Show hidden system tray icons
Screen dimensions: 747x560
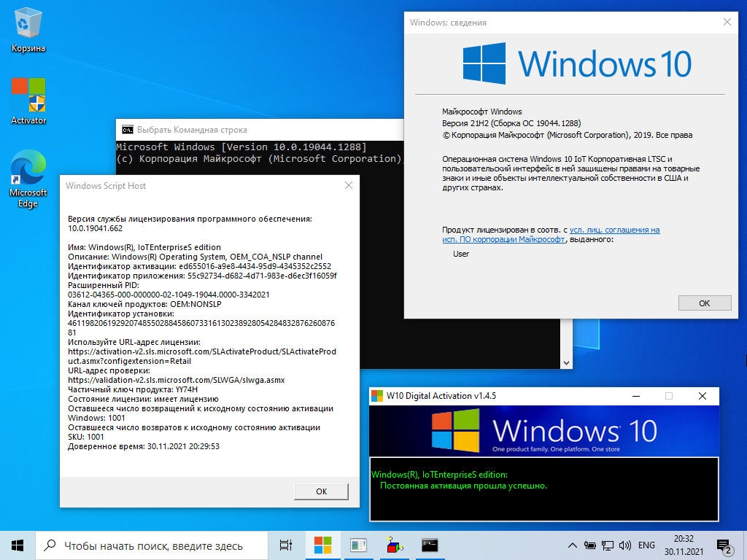click(x=573, y=545)
